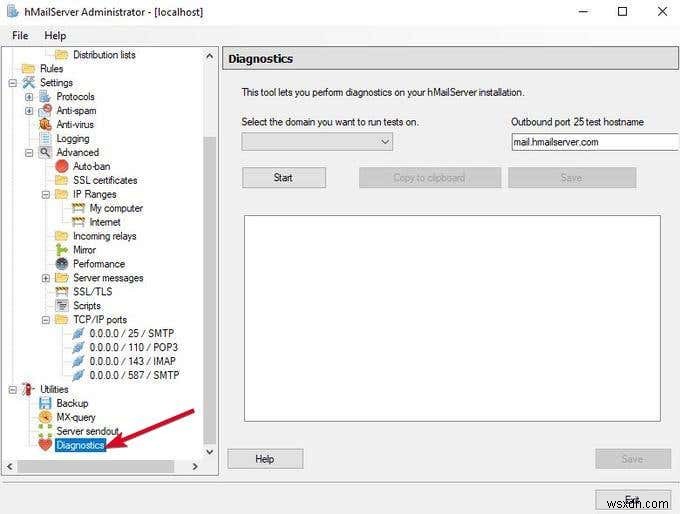Click the green Mirror icon
This screenshot has height=514, width=680.
tap(62, 250)
